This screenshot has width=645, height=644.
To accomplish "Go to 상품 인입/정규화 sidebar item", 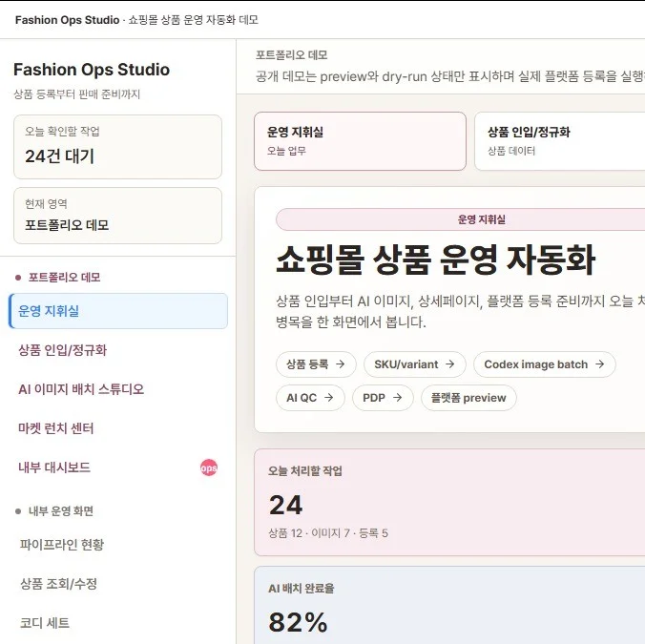I will pos(118,350).
